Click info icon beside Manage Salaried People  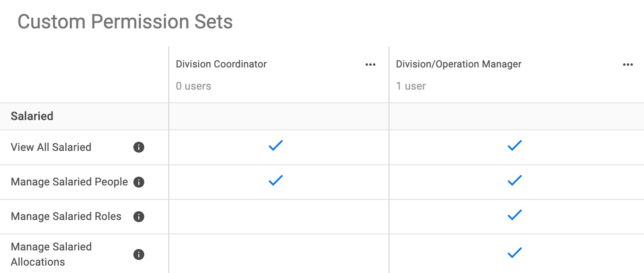coord(139,182)
